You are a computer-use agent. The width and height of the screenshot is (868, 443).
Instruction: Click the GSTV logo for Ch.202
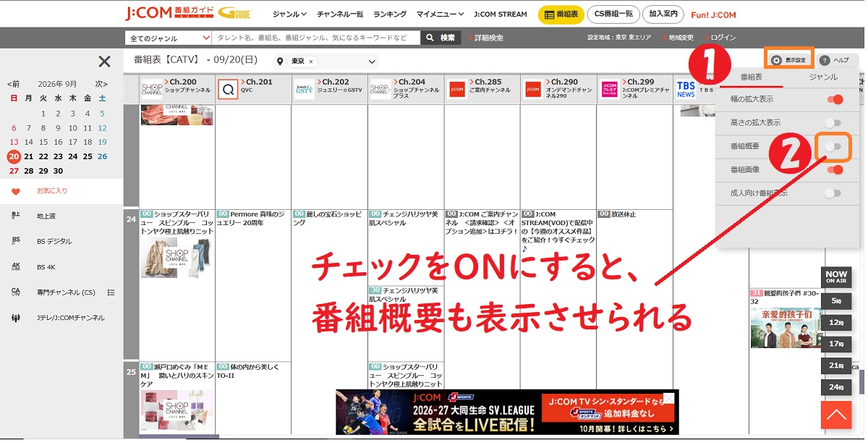(304, 89)
